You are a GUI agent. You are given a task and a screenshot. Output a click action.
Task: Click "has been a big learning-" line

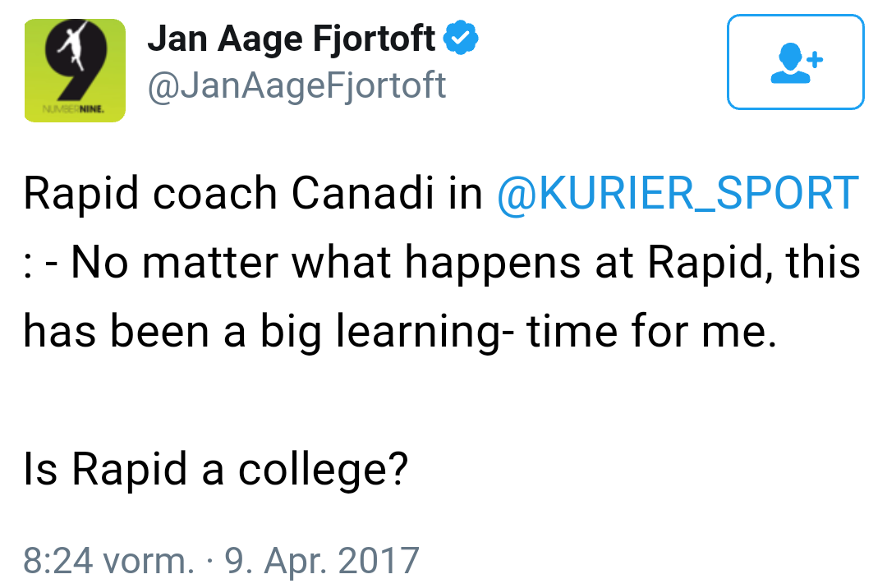[269, 333]
